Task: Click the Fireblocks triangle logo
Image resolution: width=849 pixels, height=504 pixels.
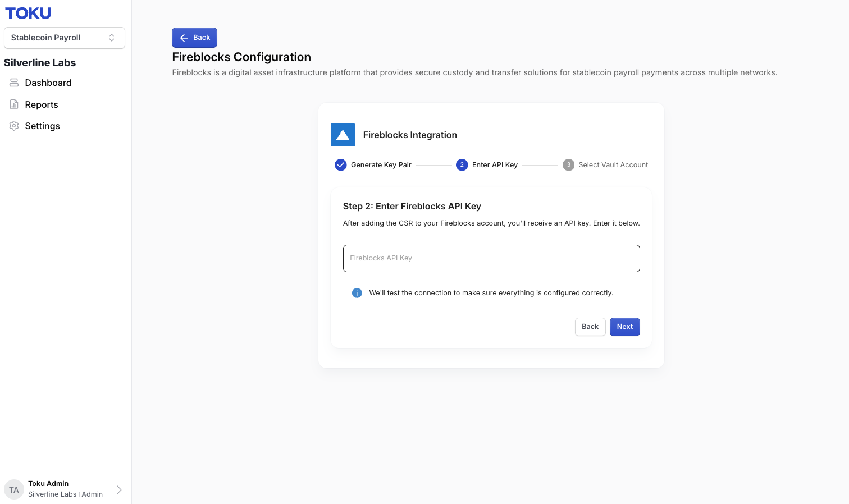Action: coord(343,135)
